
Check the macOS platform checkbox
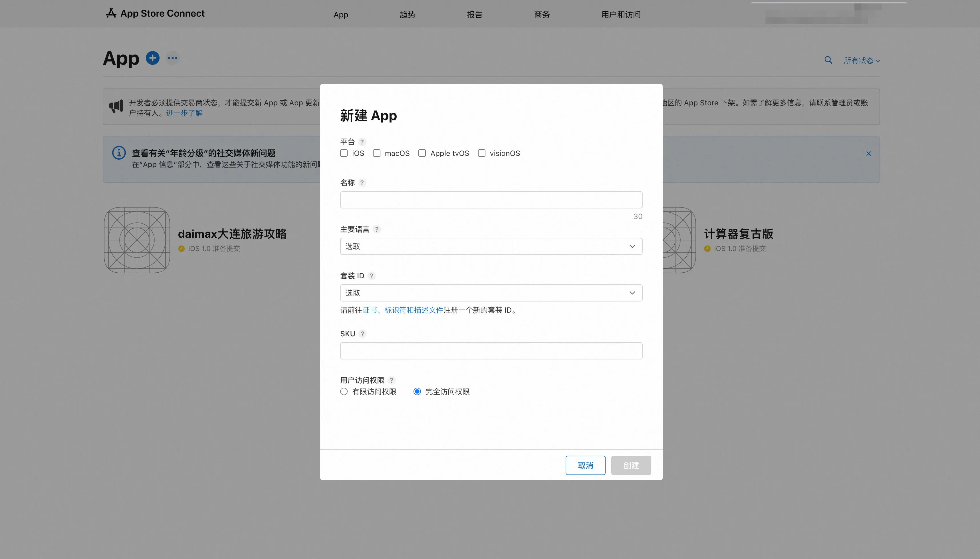click(x=377, y=153)
